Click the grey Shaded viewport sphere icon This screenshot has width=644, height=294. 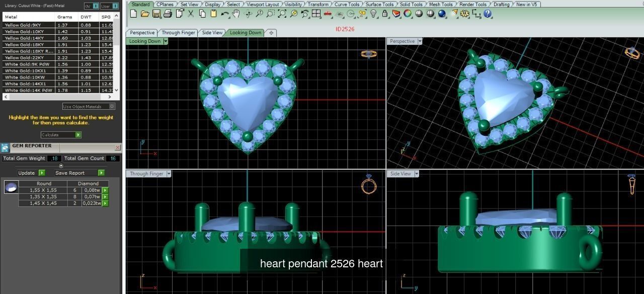[x=419, y=14]
